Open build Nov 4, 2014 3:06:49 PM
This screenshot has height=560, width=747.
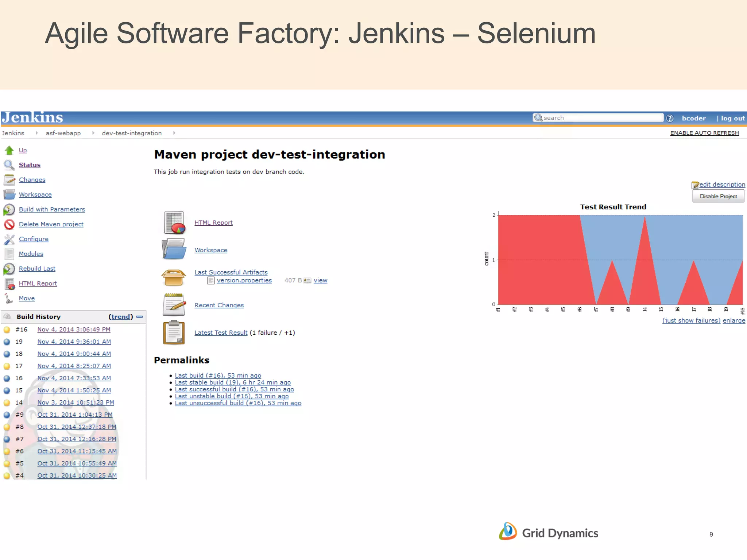74,330
